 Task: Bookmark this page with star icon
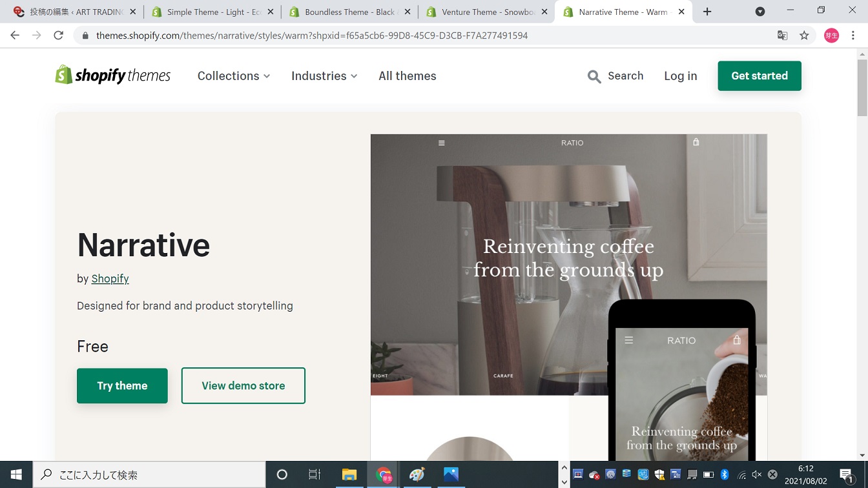[804, 36]
